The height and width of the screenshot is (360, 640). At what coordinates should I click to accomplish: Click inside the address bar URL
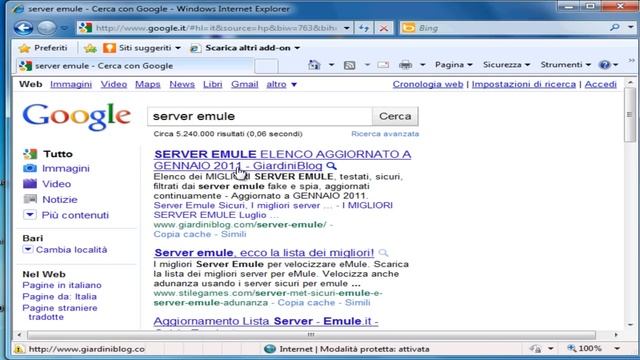coord(216,28)
